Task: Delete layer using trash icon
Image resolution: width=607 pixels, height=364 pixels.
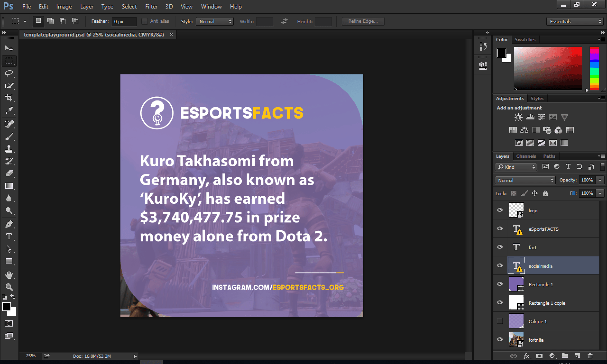Action: pos(590,356)
